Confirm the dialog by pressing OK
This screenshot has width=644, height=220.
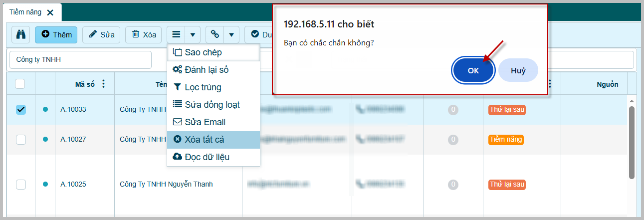click(x=473, y=70)
